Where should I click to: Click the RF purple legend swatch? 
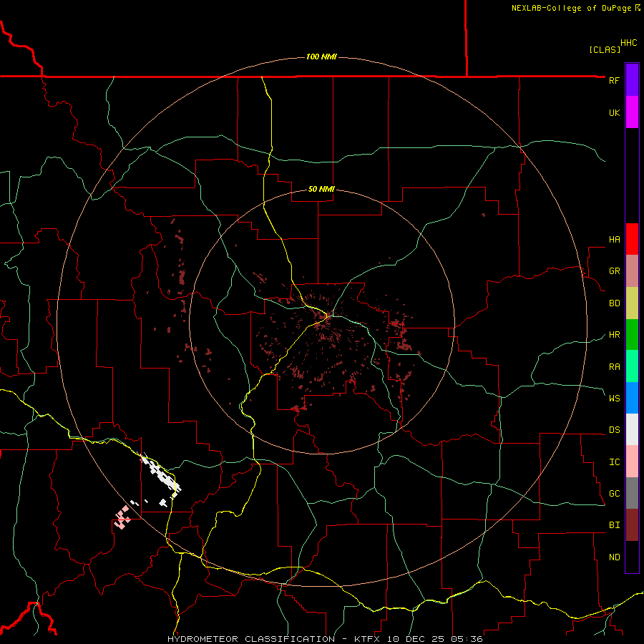tap(632, 80)
